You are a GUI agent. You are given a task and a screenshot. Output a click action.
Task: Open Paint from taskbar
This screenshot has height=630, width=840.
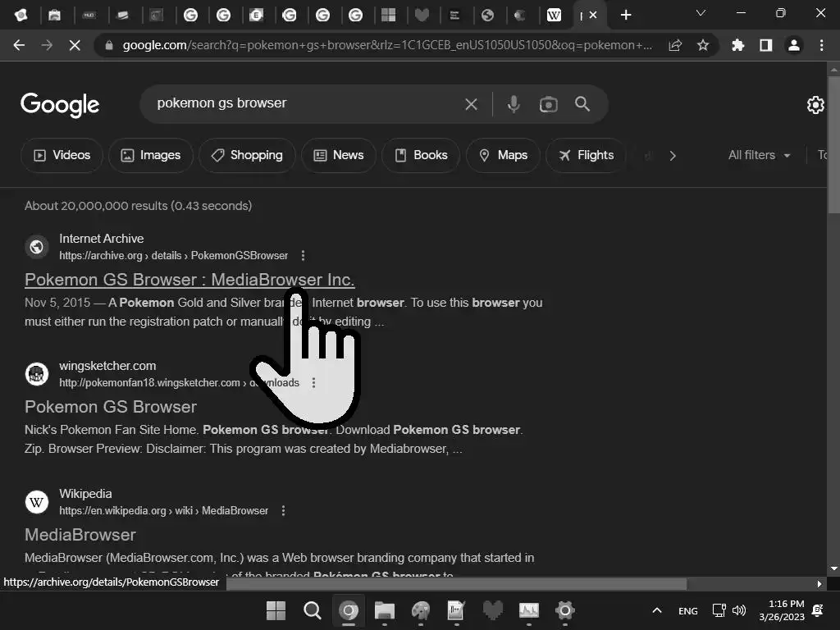[x=421, y=610]
